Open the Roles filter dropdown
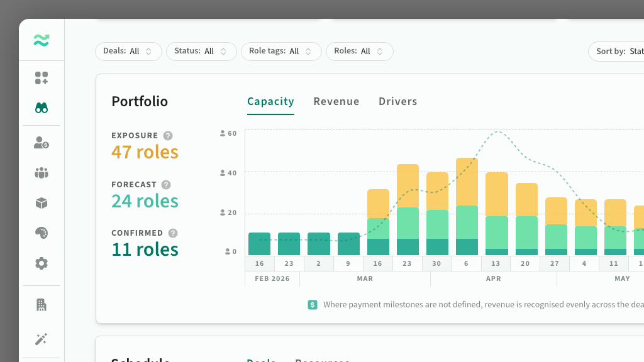 click(x=359, y=52)
